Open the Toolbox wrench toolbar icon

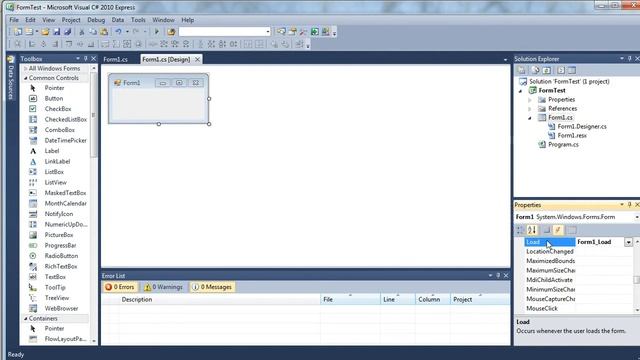tap(303, 32)
